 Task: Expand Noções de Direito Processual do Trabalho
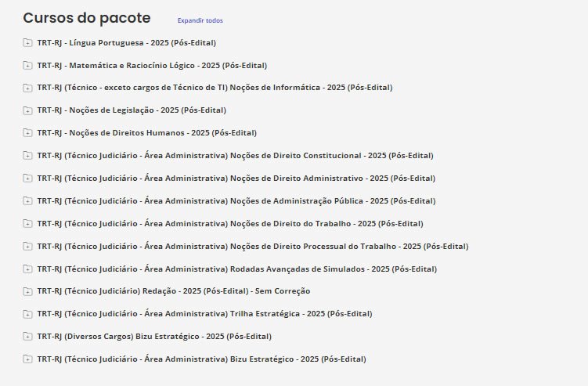(252, 247)
